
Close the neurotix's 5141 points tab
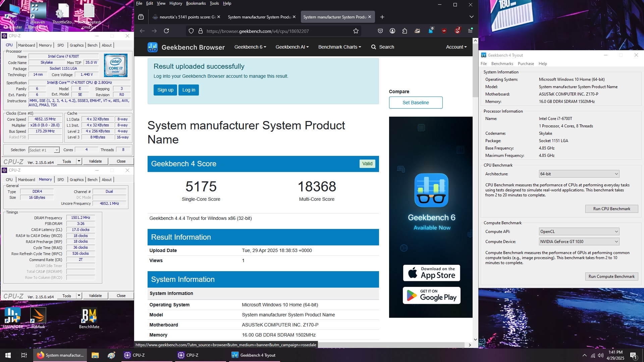tap(219, 17)
